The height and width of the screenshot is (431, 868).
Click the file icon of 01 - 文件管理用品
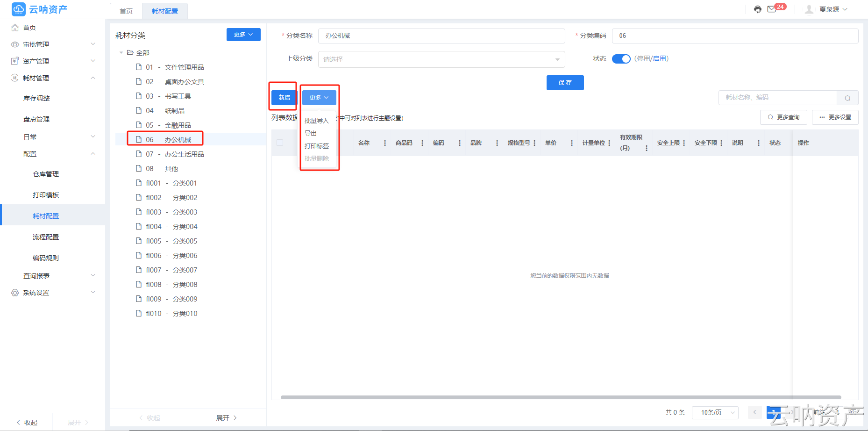pyautogui.click(x=139, y=67)
